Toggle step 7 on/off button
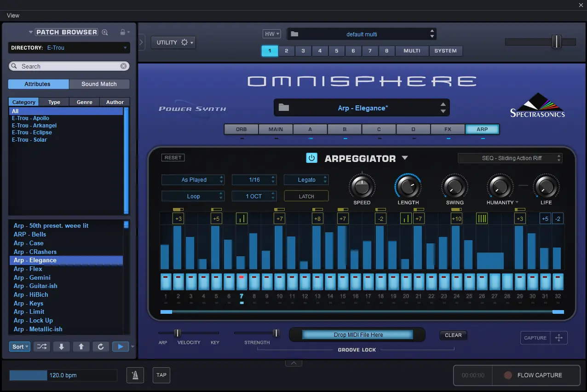The height and width of the screenshot is (392, 587). pyautogui.click(x=242, y=282)
